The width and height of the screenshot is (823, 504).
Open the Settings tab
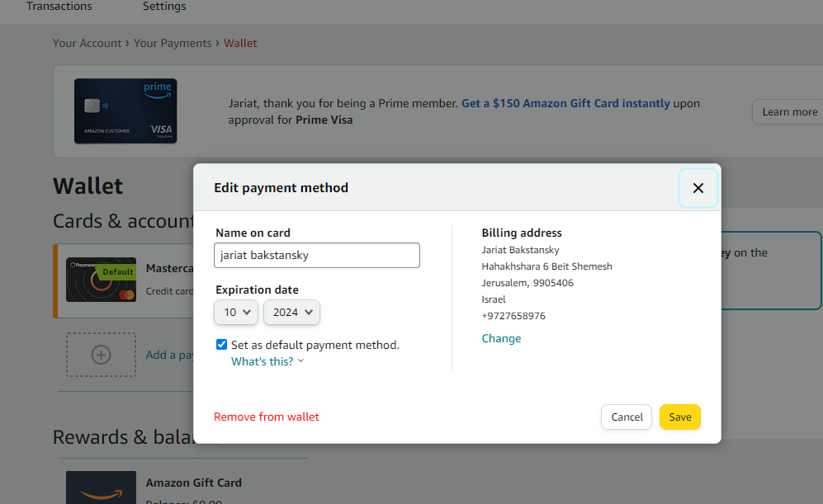[x=164, y=7]
